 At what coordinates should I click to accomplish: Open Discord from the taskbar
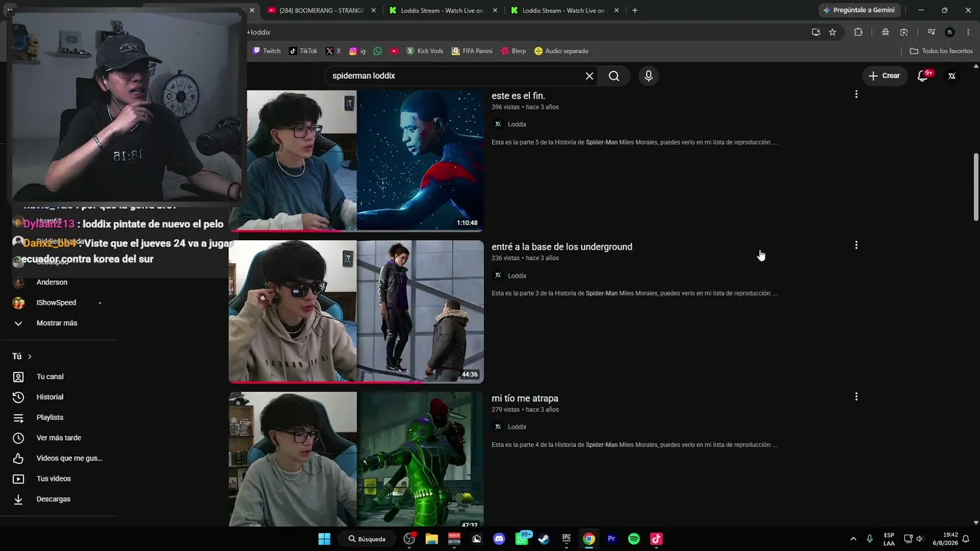(x=499, y=539)
